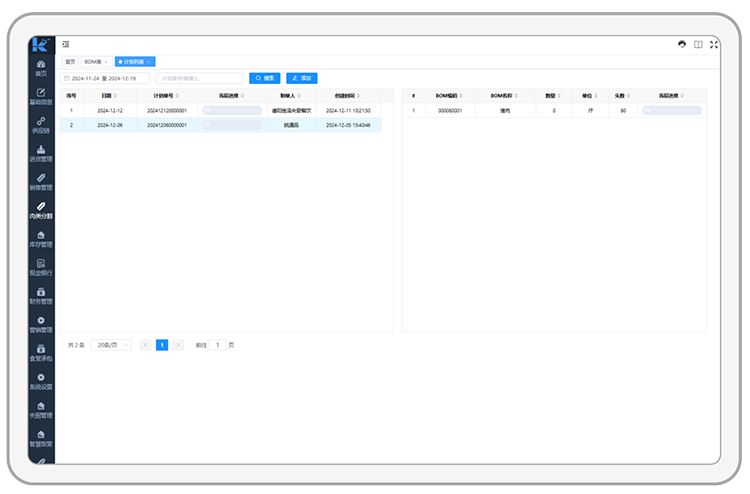This screenshot has height=494, width=750.
Task: Open the book help icon in the header
Action: click(x=698, y=44)
